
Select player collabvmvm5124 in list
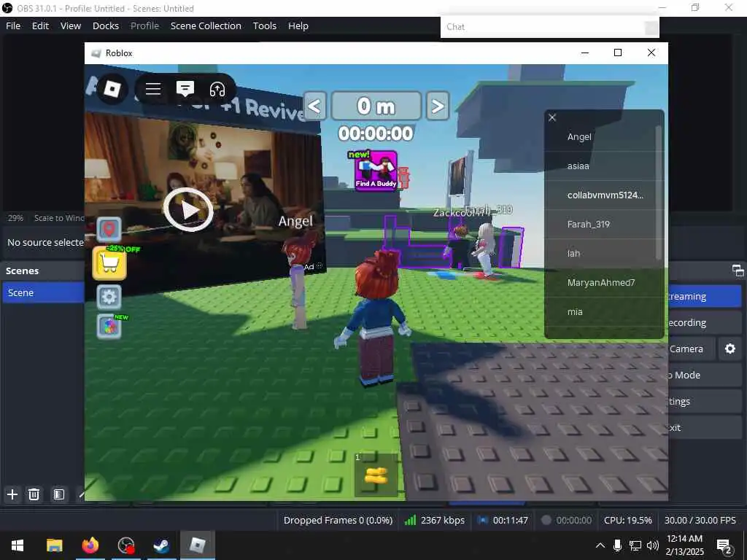click(600, 195)
